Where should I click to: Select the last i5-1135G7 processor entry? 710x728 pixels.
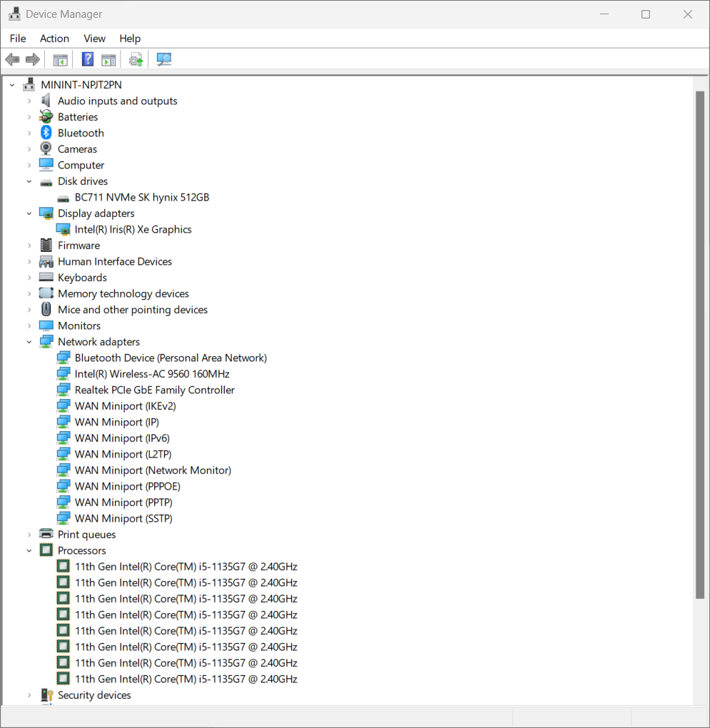(x=186, y=679)
